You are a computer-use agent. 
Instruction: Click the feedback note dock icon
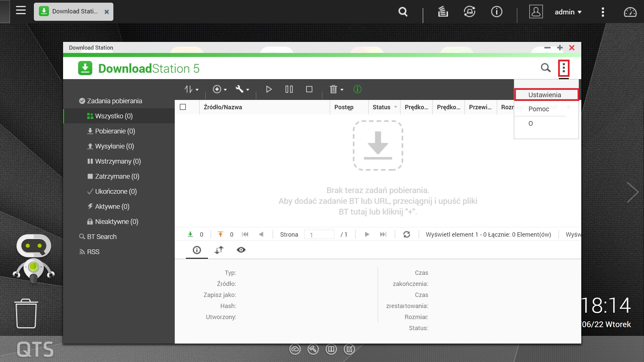[x=349, y=350]
